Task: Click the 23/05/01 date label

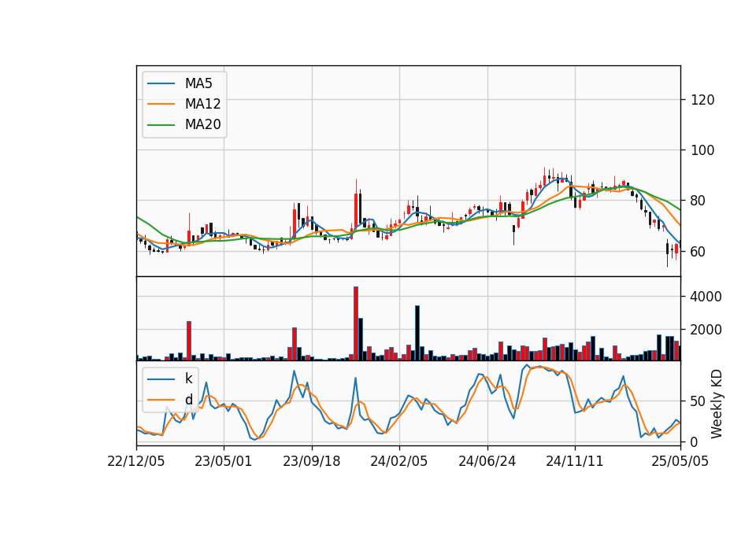Action: point(223,461)
